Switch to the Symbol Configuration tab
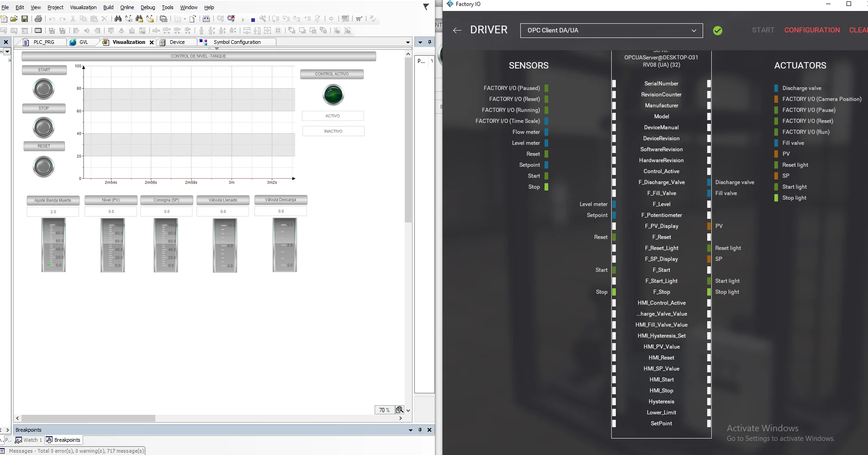Viewport: 868px width, 455px height. pyautogui.click(x=237, y=42)
